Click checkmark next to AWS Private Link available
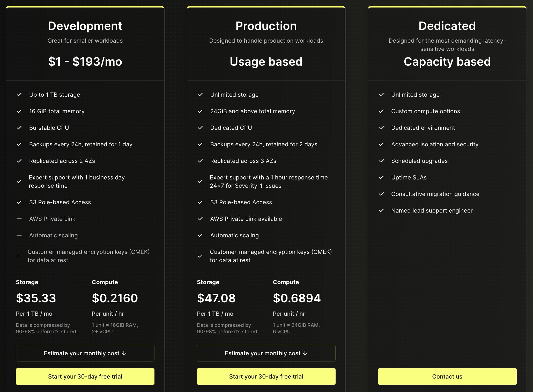The width and height of the screenshot is (533, 392). [200, 219]
